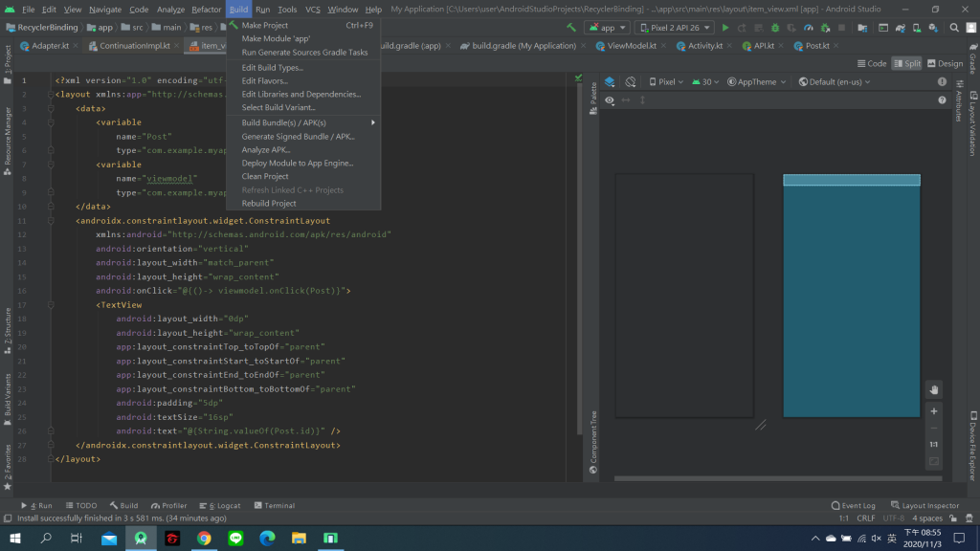Toggle the Structure tool window
This screenshot has width=980, height=551.
coord(8,330)
